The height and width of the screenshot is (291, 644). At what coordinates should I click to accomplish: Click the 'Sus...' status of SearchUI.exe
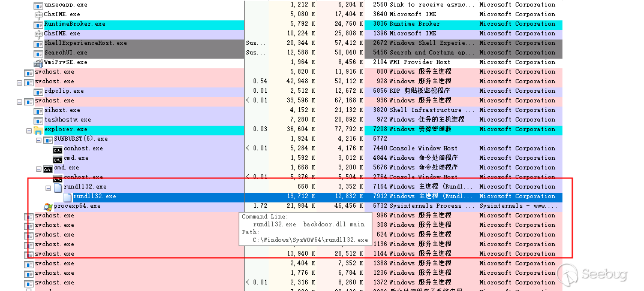tap(256, 53)
